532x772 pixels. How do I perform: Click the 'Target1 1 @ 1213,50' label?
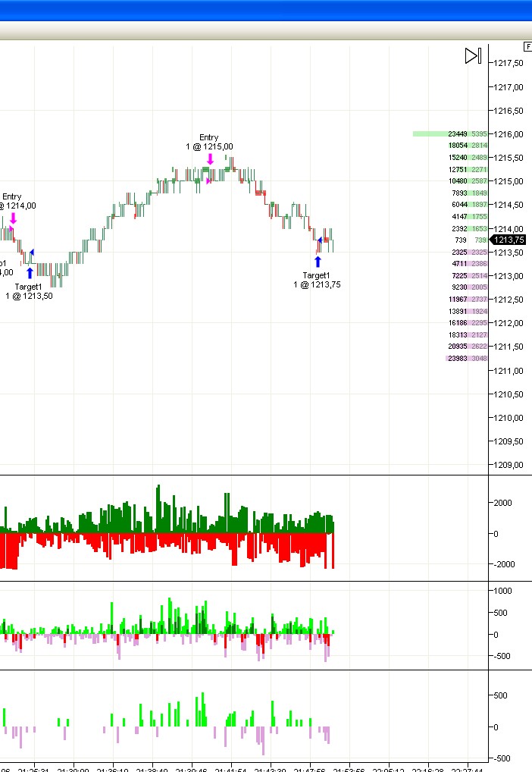29,291
